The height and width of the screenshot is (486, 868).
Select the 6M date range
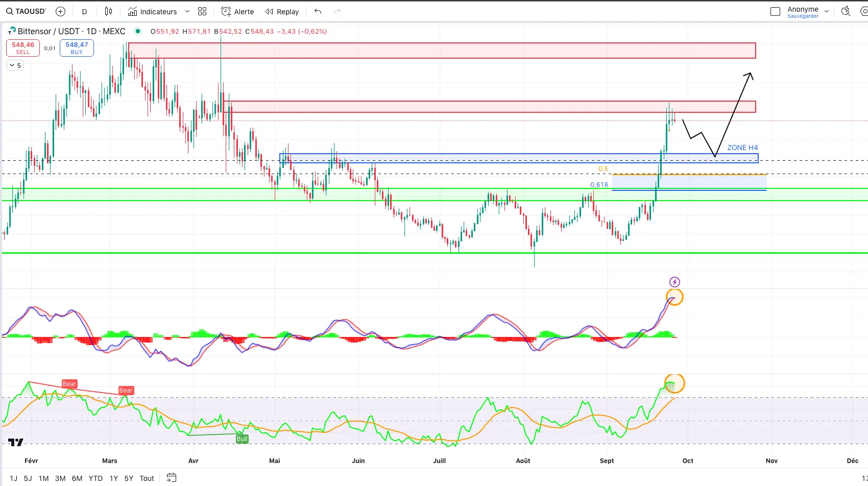(x=77, y=478)
